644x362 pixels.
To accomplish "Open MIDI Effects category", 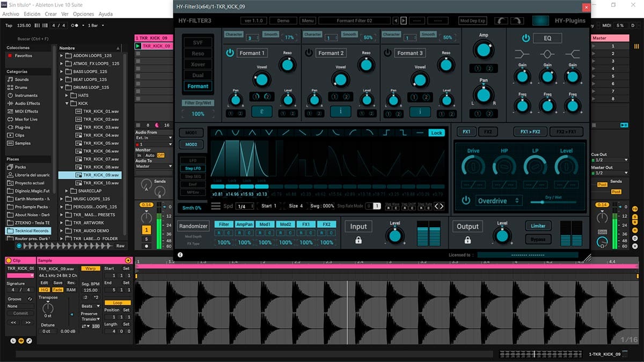I will click(26, 112).
